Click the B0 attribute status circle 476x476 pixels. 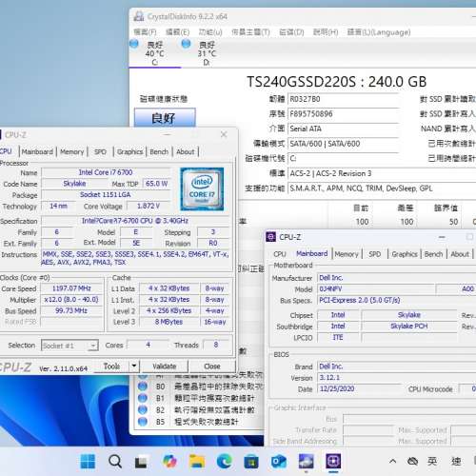(x=143, y=387)
